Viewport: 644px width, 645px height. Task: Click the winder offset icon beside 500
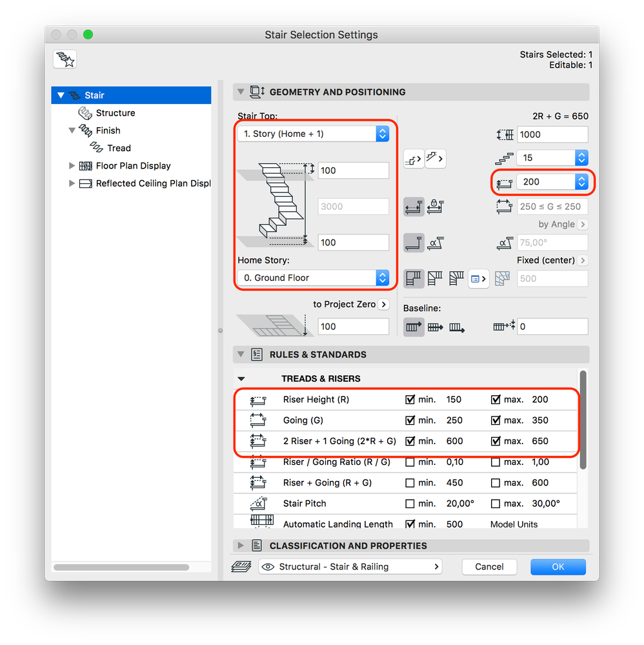tap(502, 278)
